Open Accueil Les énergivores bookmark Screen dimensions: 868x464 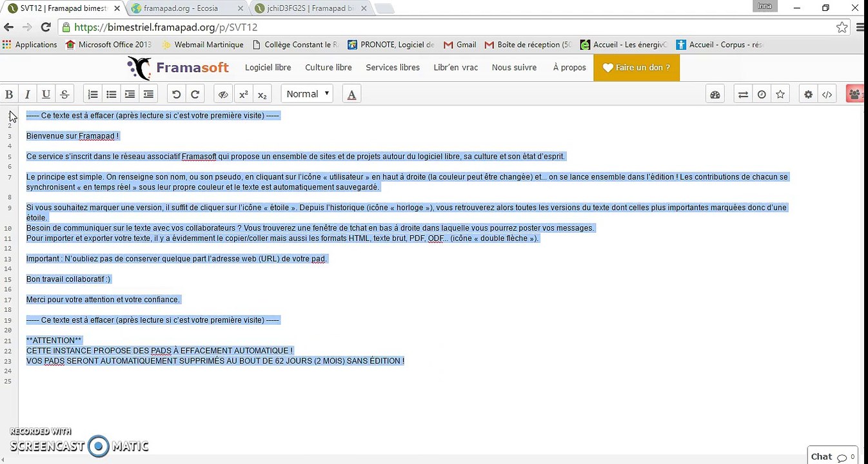(x=624, y=44)
